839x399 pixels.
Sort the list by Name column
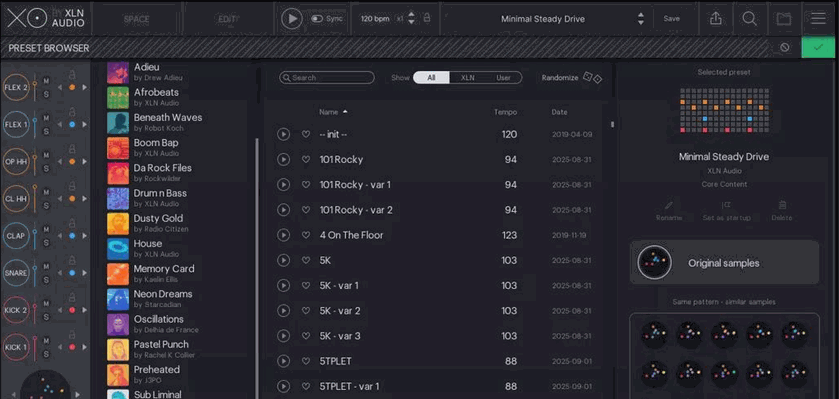click(x=333, y=112)
